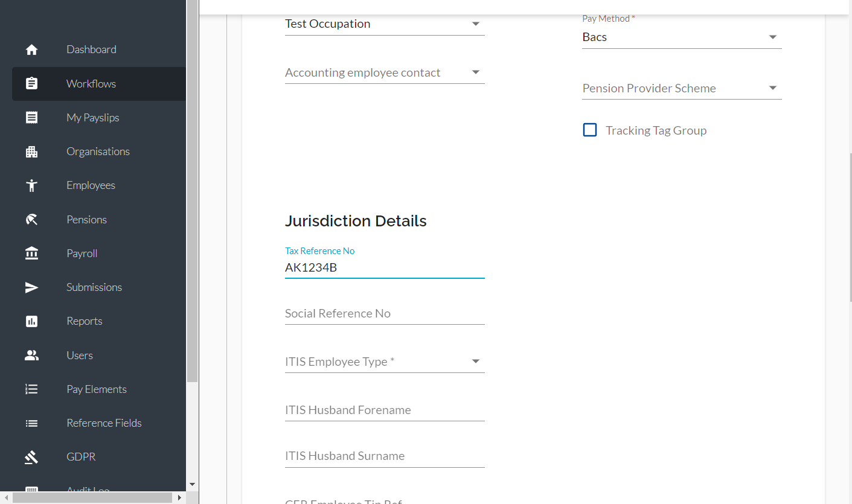Click the sidebar scroll down arrow
Viewport: 852px width, 504px height.
coord(192,484)
